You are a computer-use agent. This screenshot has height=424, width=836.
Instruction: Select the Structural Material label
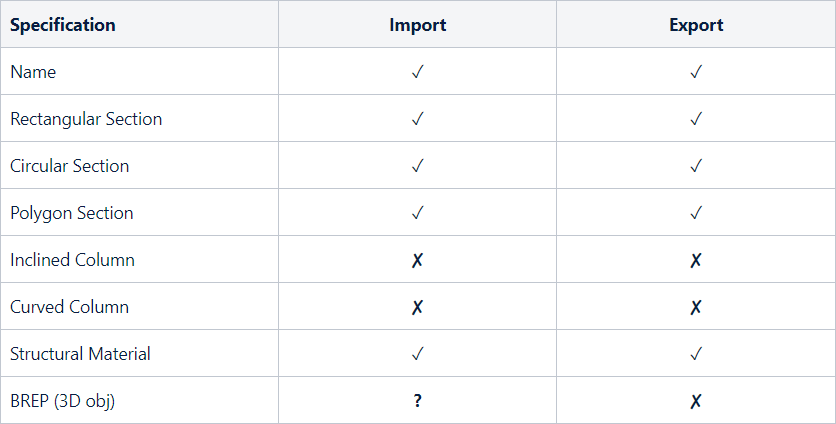tap(81, 354)
